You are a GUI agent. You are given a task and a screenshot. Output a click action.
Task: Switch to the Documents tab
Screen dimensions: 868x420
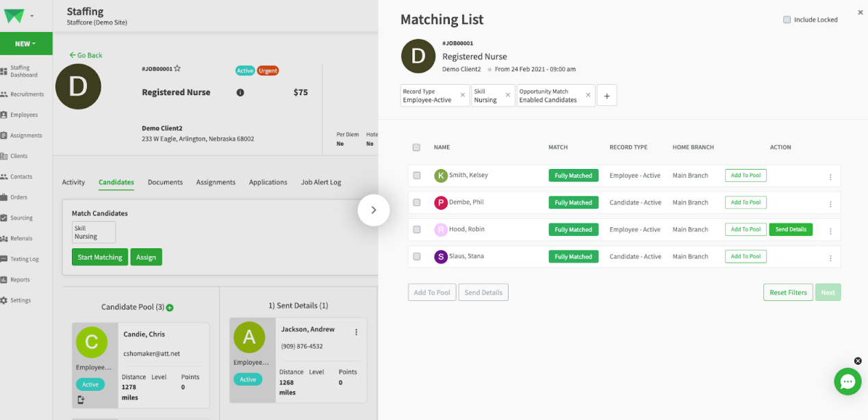click(x=165, y=183)
